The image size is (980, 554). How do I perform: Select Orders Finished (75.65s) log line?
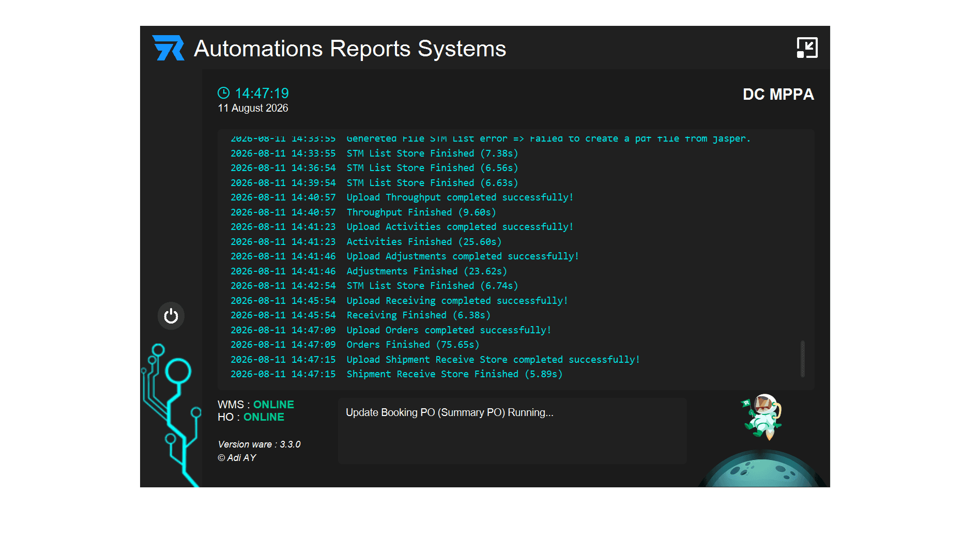pos(355,345)
